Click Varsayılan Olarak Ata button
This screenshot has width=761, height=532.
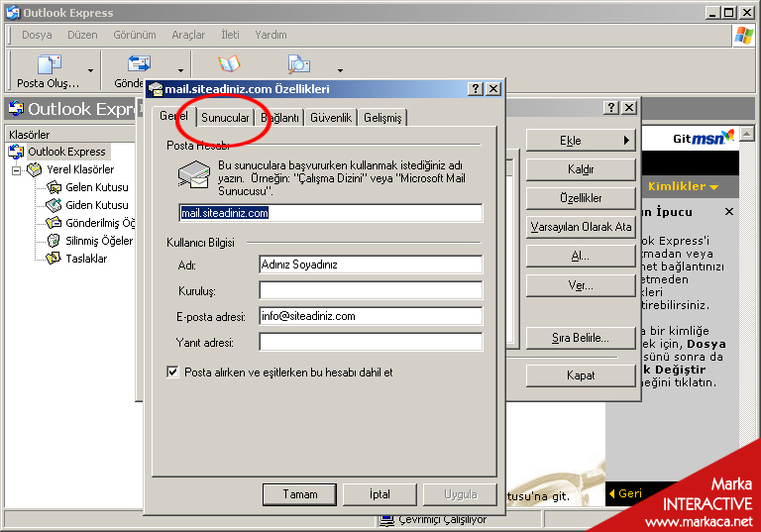point(581,227)
